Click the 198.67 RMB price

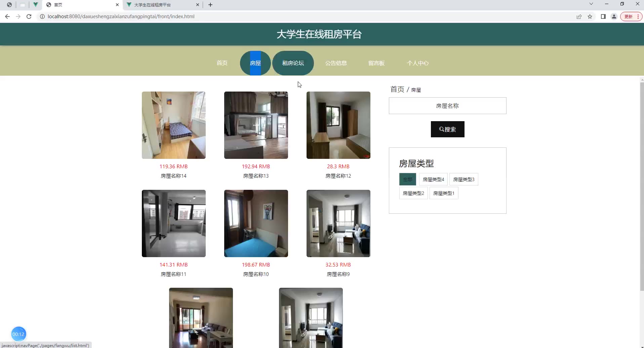click(256, 265)
